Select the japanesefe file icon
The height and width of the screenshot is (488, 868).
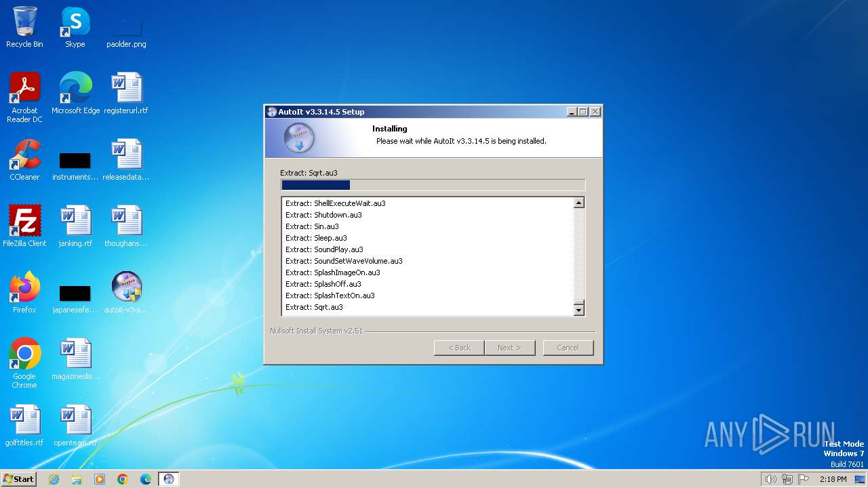(75, 300)
